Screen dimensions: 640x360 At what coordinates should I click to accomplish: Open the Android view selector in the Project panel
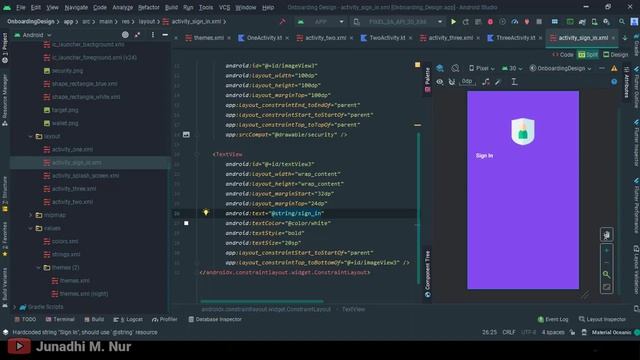33,35
